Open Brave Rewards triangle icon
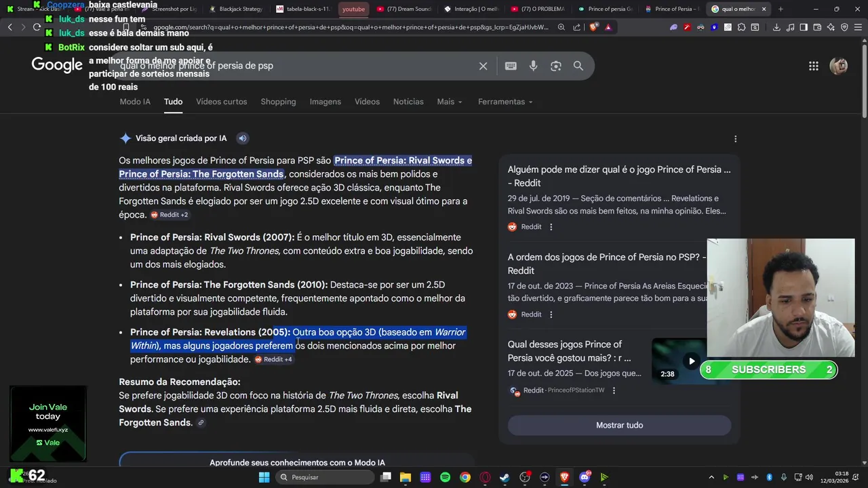This screenshot has width=868, height=488. (608, 27)
